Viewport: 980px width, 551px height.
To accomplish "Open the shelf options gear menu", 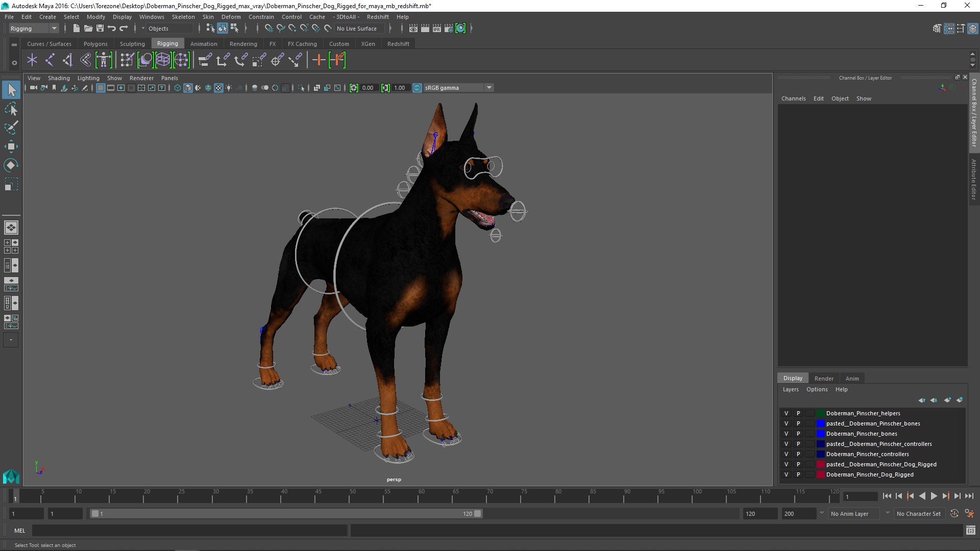I will coord(14,63).
